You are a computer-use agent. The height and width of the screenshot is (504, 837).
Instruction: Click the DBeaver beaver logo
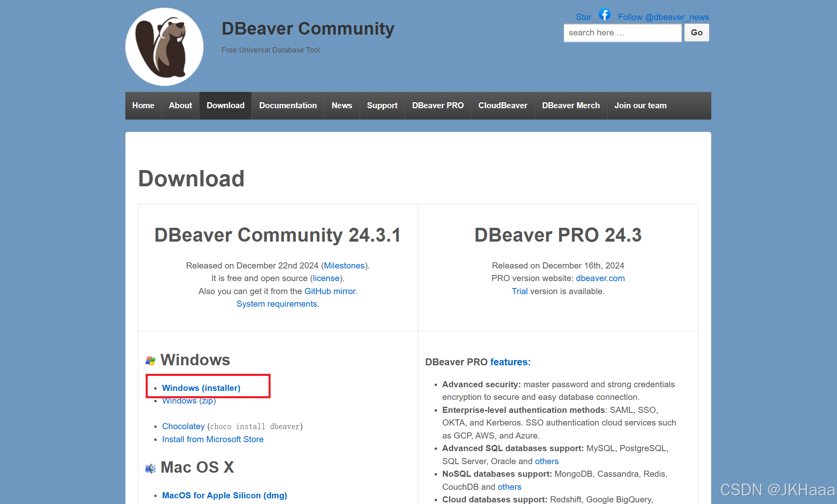point(164,47)
